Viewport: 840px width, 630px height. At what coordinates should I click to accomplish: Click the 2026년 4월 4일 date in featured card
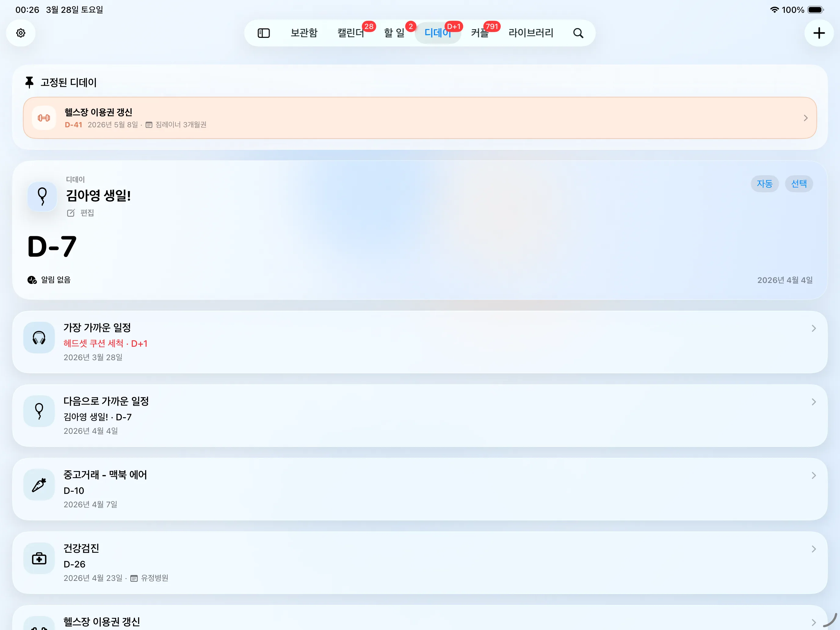click(x=785, y=280)
